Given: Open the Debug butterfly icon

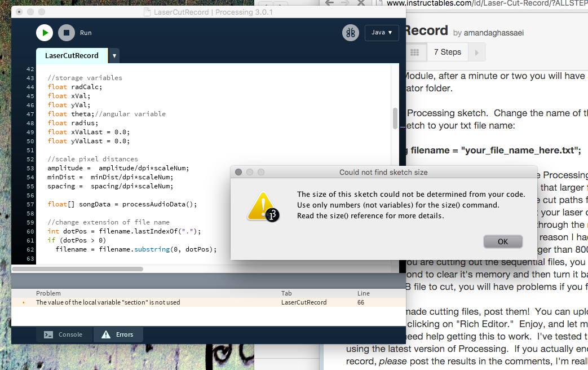Looking at the screenshot, I should point(351,33).
